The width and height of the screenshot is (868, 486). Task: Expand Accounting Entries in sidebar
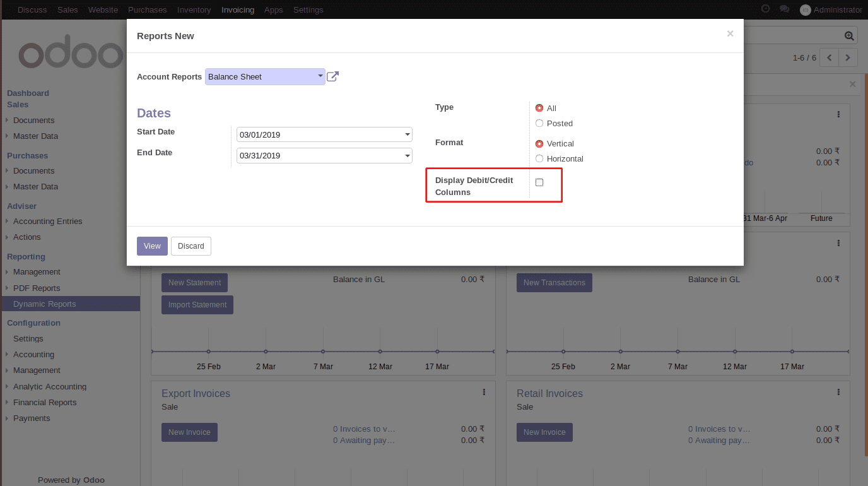[47, 221]
